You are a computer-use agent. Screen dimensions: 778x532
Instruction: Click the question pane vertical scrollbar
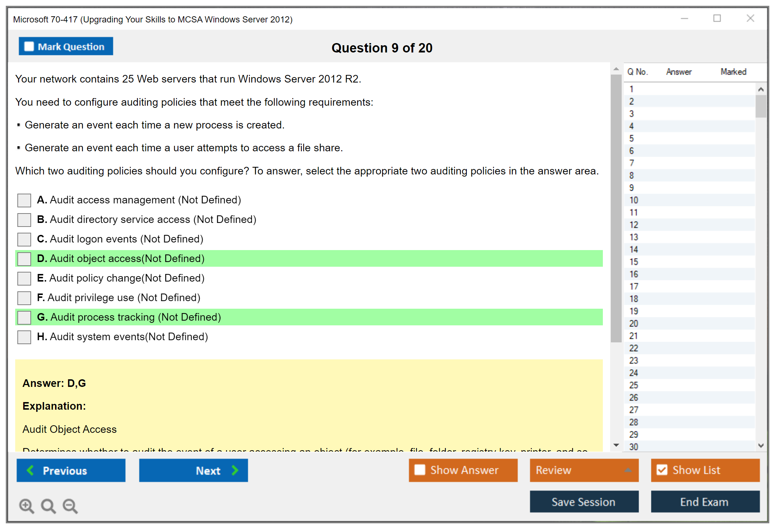(x=616, y=208)
